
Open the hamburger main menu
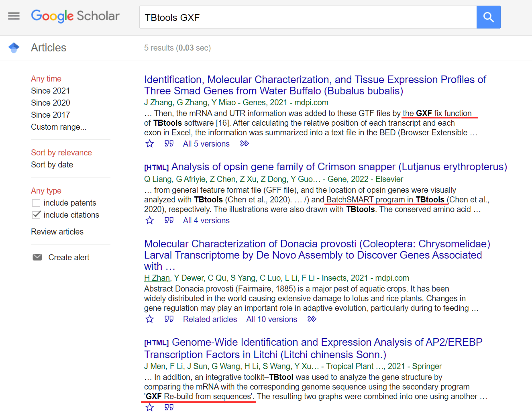(x=14, y=16)
